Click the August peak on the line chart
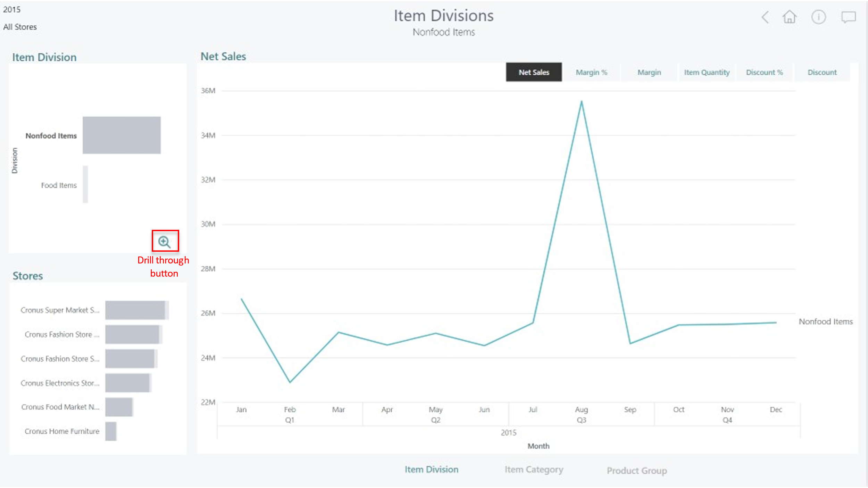This screenshot has width=868, height=488. pyautogui.click(x=581, y=102)
